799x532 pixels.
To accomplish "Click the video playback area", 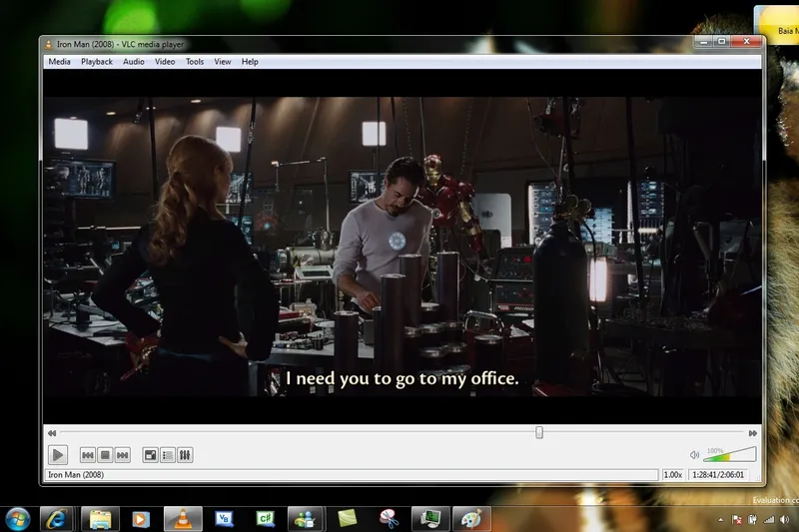I will point(402,247).
